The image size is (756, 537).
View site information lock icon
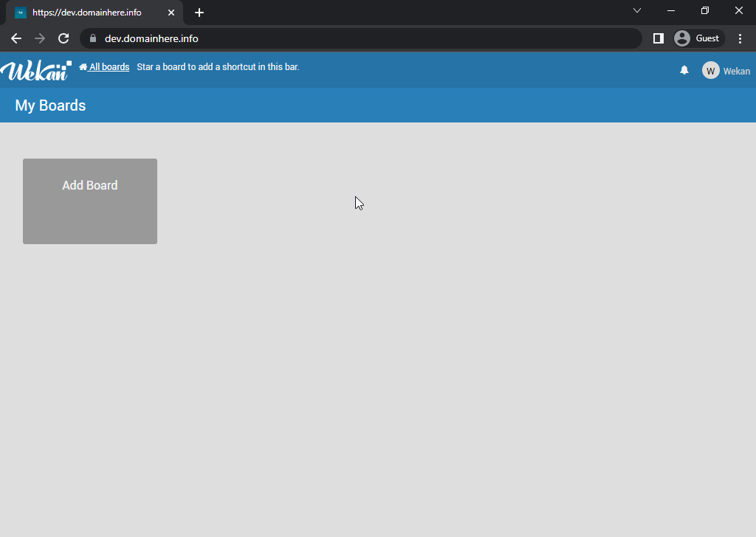[x=93, y=38]
